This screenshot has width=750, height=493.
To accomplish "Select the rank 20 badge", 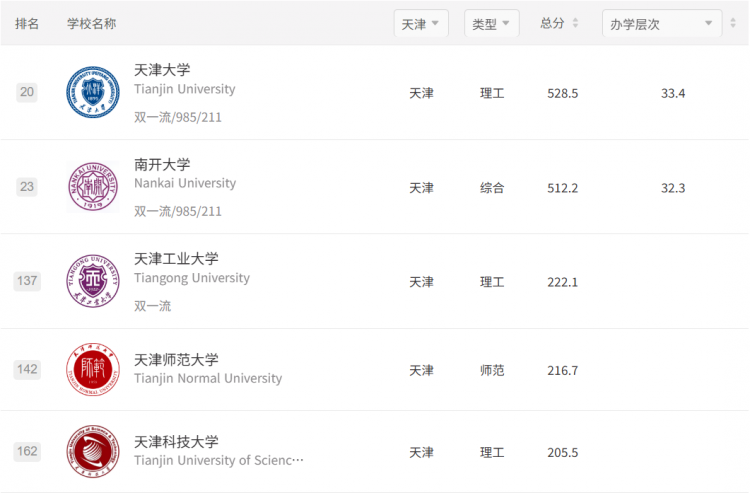I will pyautogui.click(x=27, y=92).
